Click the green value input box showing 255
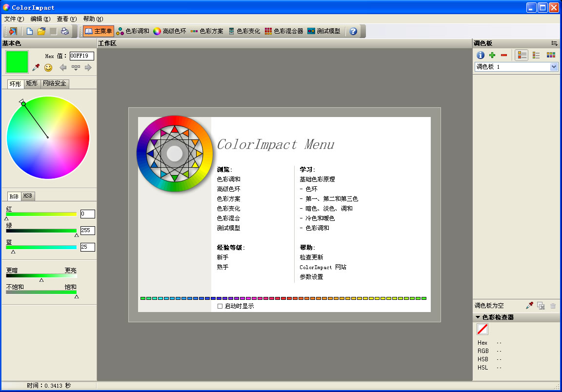The image size is (562, 392). (x=87, y=231)
